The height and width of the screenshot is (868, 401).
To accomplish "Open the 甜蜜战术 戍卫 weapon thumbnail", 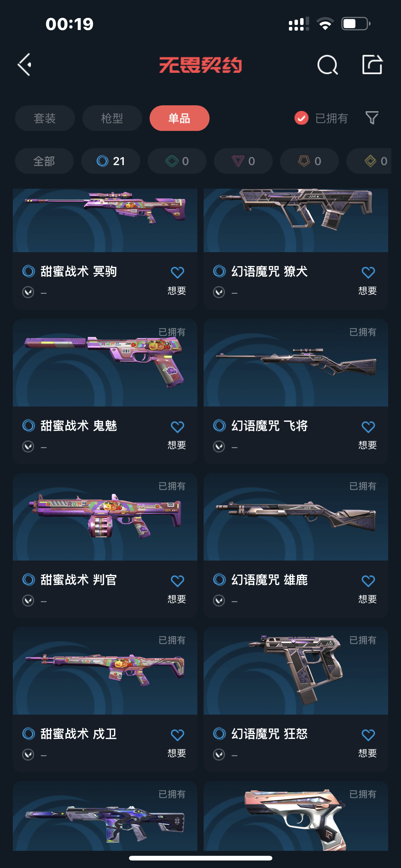I will pyautogui.click(x=105, y=671).
